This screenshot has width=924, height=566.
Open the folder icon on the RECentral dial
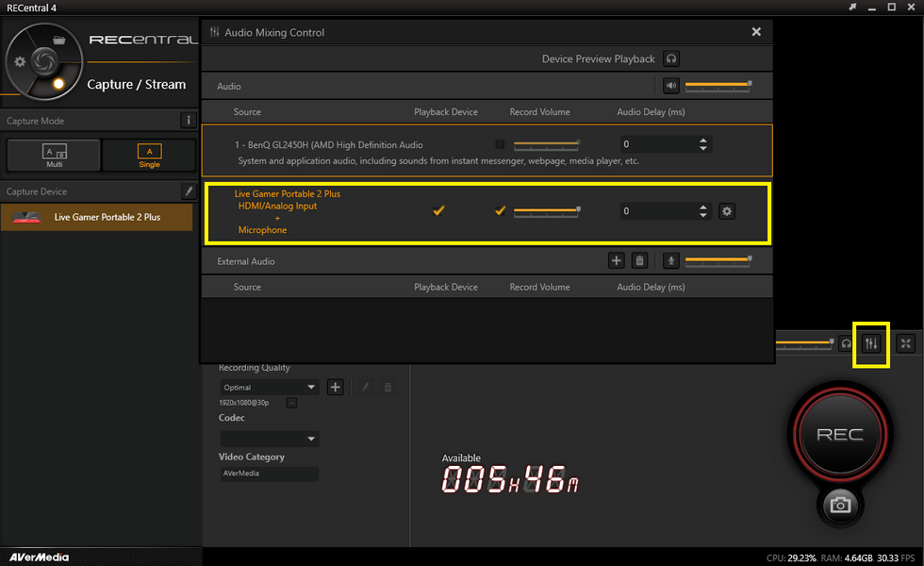tap(58, 40)
